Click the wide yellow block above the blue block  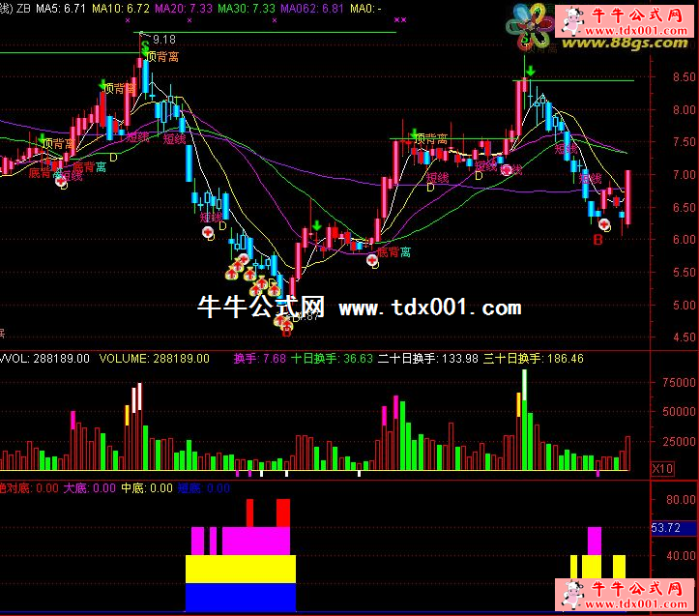(x=241, y=570)
